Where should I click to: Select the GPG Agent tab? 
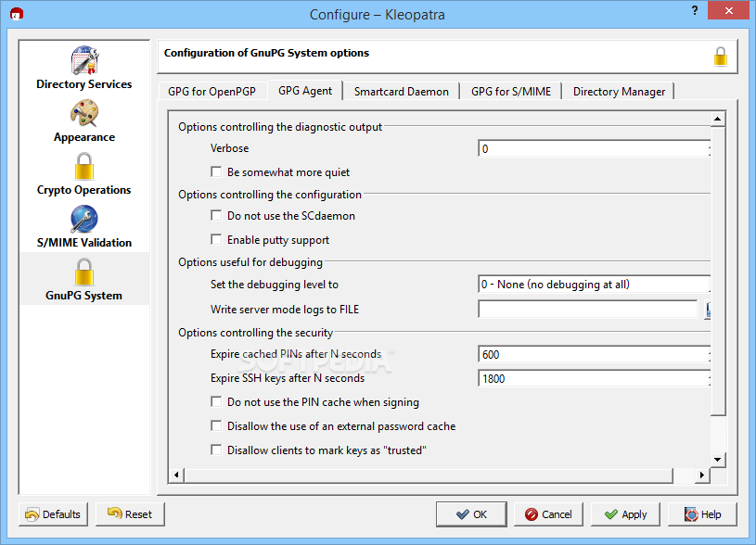[305, 90]
